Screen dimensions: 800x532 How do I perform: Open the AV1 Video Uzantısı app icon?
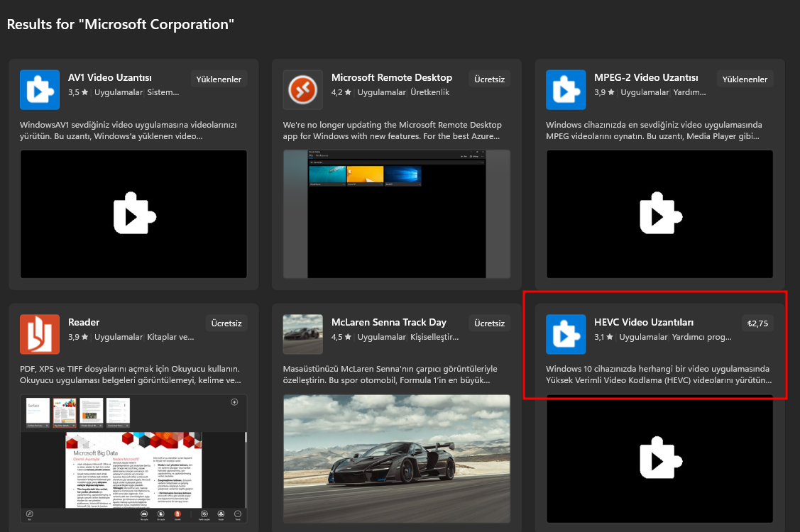(40, 90)
